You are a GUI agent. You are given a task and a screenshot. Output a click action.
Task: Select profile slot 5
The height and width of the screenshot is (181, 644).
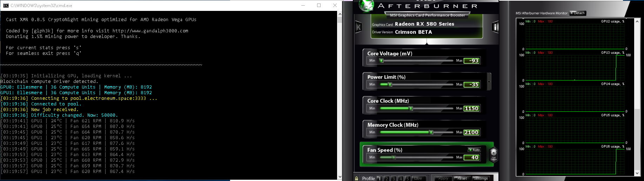pyautogui.click(x=408, y=179)
